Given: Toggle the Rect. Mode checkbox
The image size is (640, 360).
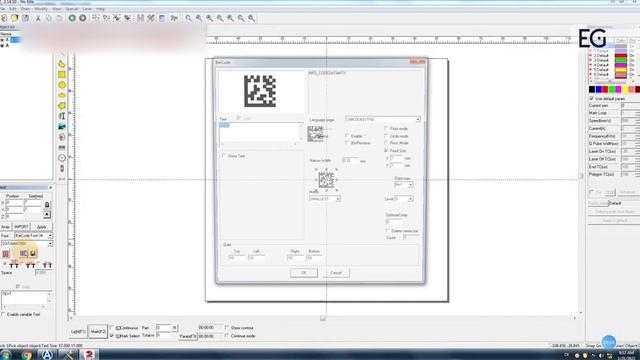Looking at the screenshot, I should coord(386,143).
